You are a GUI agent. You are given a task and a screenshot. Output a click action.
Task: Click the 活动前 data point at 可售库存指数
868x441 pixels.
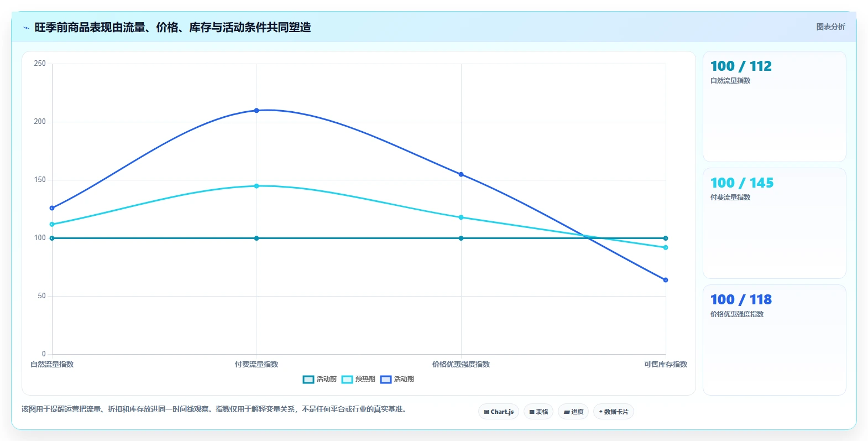pyautogui.click(x=666, y=238)
